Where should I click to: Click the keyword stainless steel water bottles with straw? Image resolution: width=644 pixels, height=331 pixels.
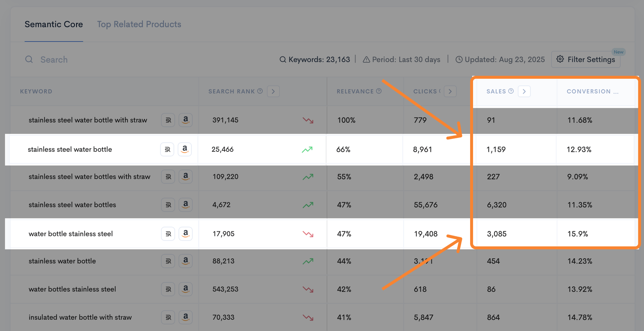(x=89, y=177)
